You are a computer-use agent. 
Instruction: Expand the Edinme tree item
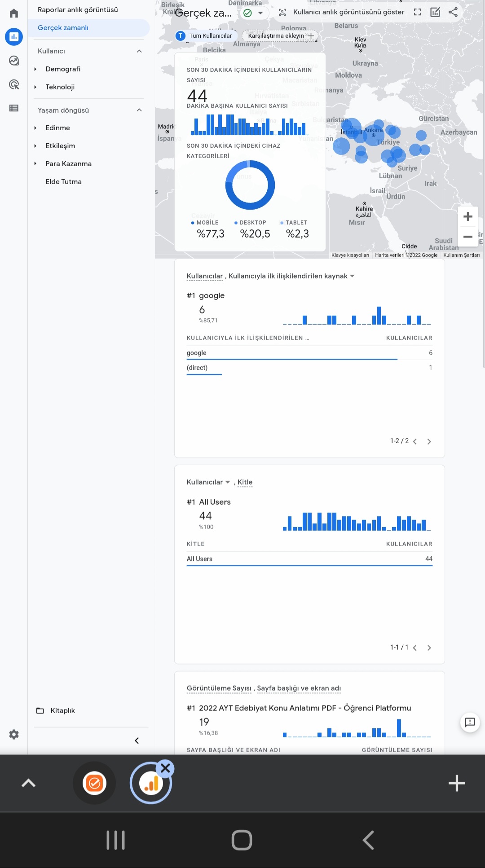(x=35, y=128)
